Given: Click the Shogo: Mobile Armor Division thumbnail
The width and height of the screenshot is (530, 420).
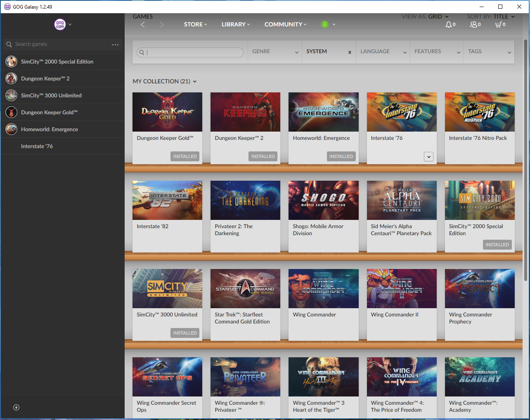Looking at the screenshot, I should click(x=323, y=200).
